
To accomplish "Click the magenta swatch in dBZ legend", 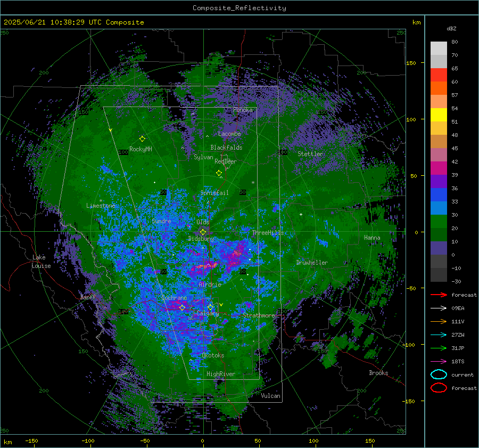I will (439, 168).
